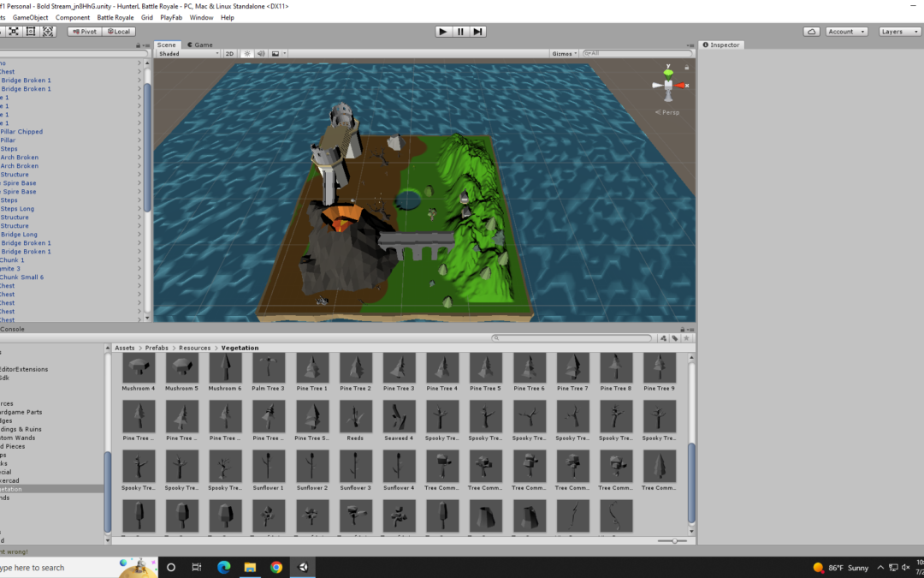Toggle Persp projection label under gizmo

coord(667,113)
